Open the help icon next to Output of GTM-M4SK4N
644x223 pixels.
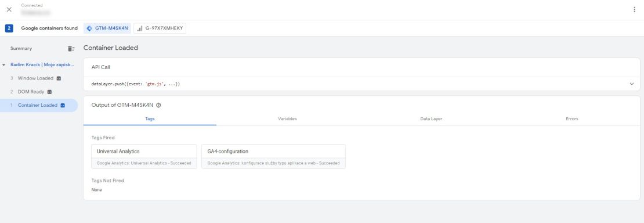[158, 105]
